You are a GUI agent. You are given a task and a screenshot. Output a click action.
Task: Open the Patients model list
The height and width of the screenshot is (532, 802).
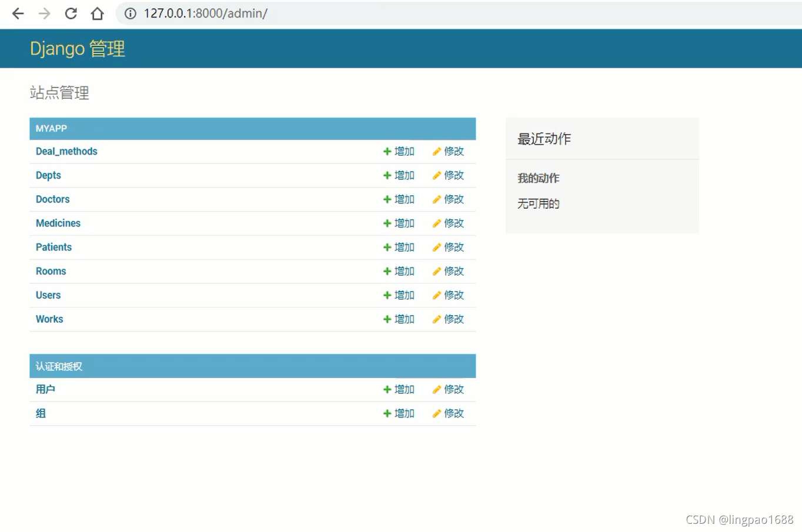point(54,247)
